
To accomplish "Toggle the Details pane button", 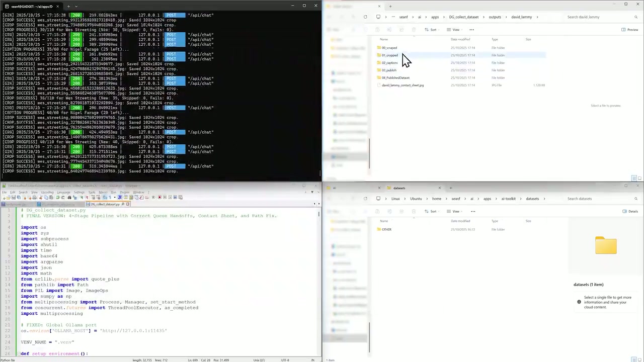I will point(630,211).
